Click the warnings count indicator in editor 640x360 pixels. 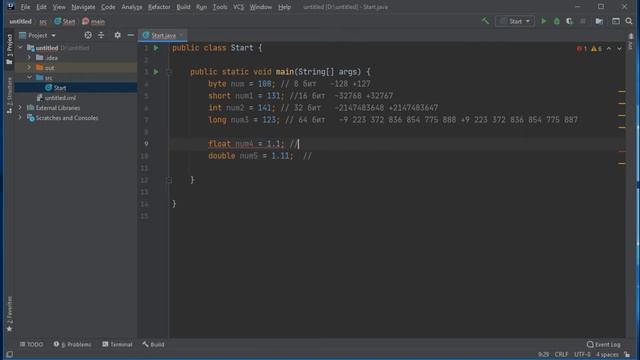click(596, 49)
